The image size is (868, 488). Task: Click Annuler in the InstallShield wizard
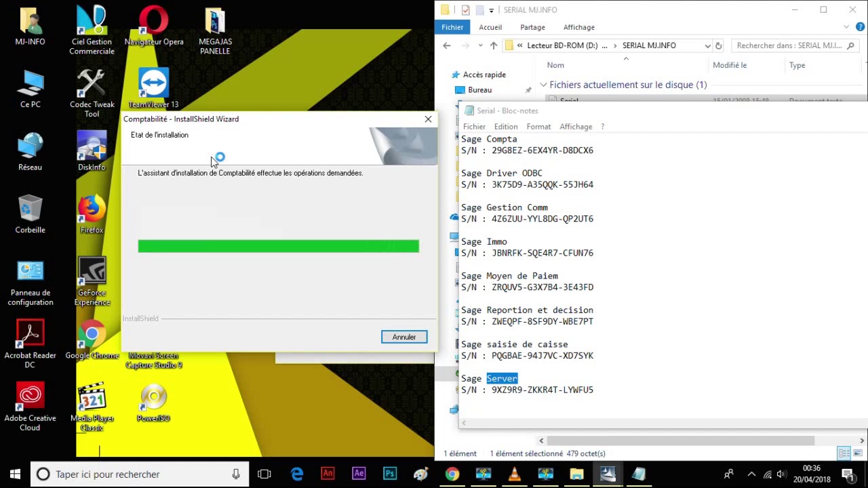pyautogui.click(x=404, y=337)
